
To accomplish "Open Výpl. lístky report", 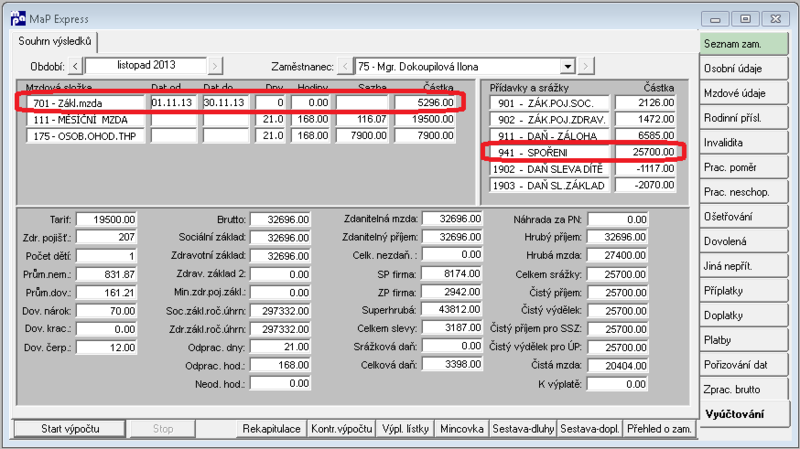I will tap(406, 429).
